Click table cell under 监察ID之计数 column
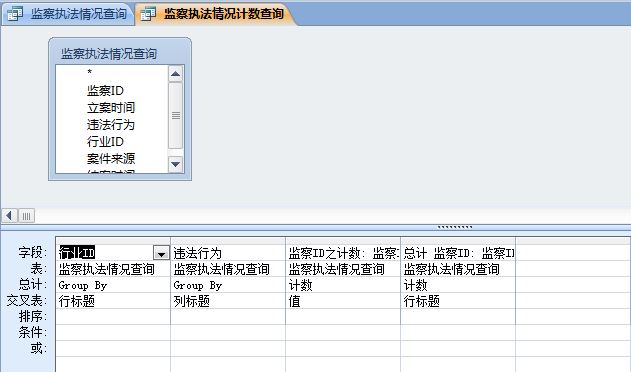631x372 pixels. point(343,269)
